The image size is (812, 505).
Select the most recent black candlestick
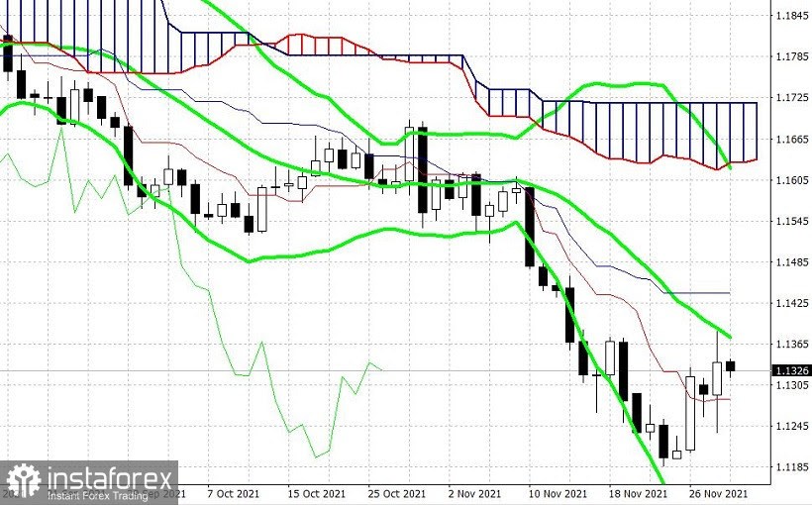click(731, 366)
